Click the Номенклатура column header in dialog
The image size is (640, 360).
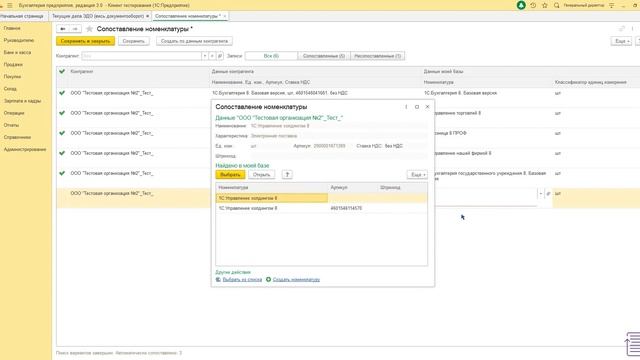pos(272,188)
